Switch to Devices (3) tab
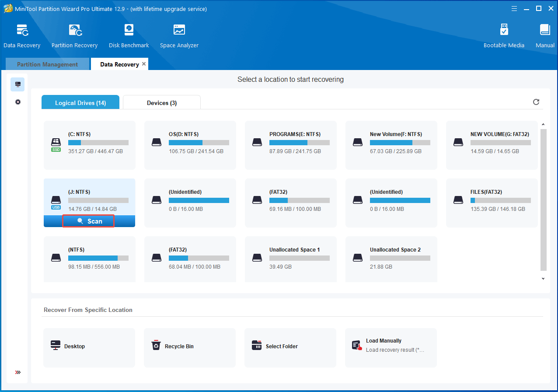 (162, 103)
